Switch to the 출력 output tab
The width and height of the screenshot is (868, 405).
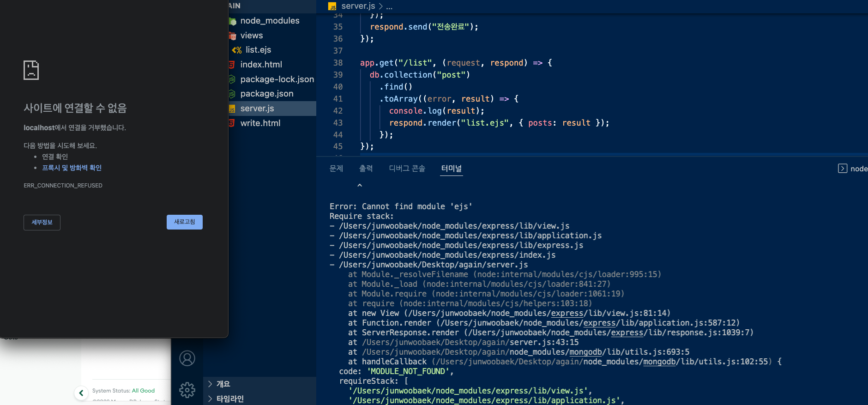point(366,169)
